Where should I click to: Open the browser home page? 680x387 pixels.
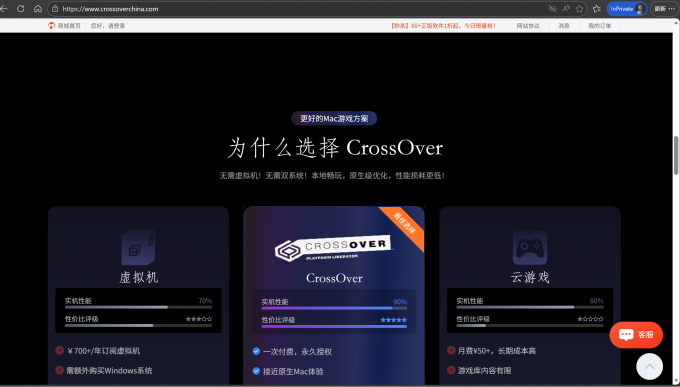pos(38,9)
